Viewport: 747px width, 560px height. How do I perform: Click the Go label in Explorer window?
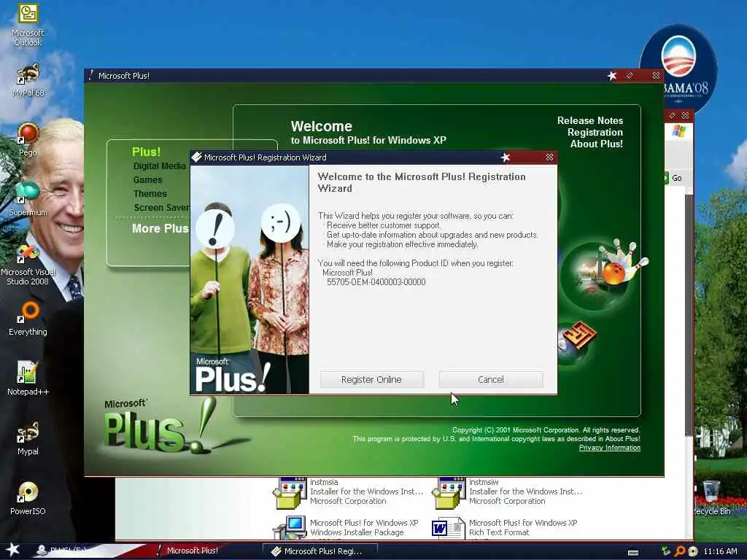point(676,178)
